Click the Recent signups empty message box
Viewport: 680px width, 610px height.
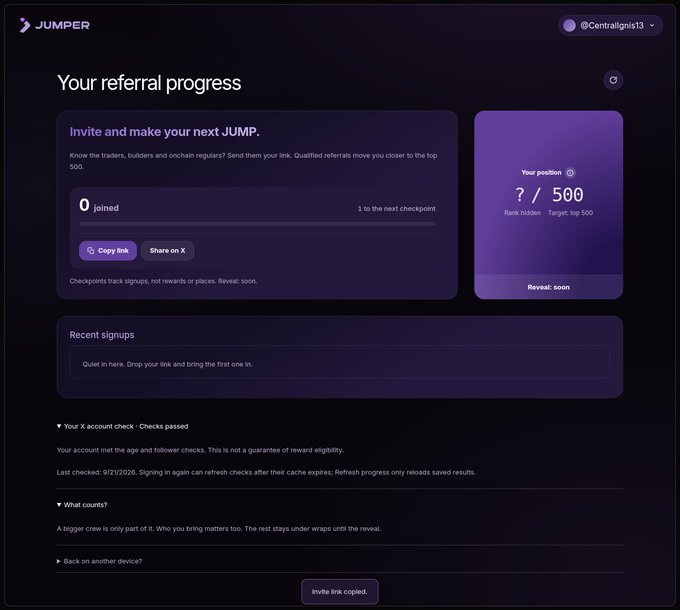click(340, 362)
